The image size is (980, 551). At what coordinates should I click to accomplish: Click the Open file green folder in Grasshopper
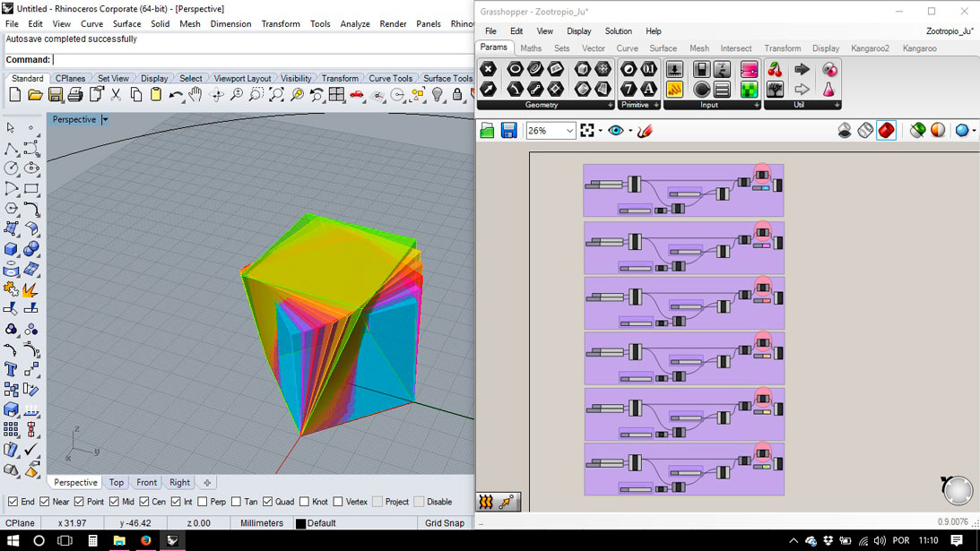pos(488,131)
